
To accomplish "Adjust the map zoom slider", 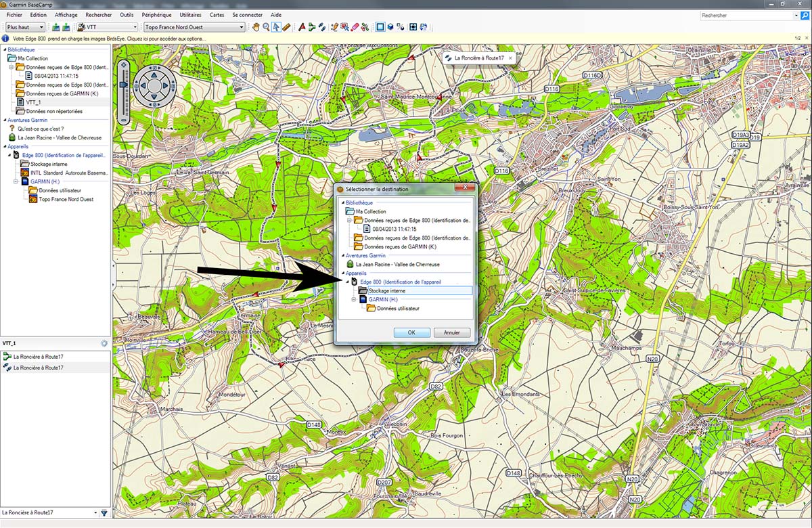I will [124, 85].
